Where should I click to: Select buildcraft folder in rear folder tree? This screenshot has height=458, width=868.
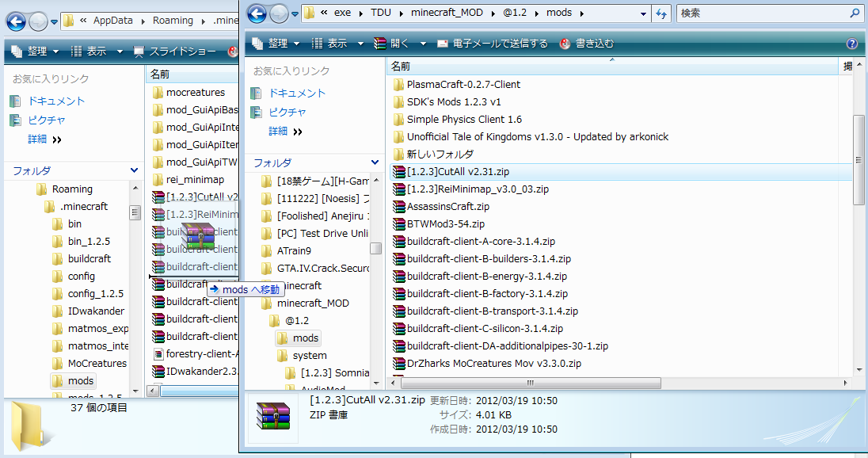point(82,258)
